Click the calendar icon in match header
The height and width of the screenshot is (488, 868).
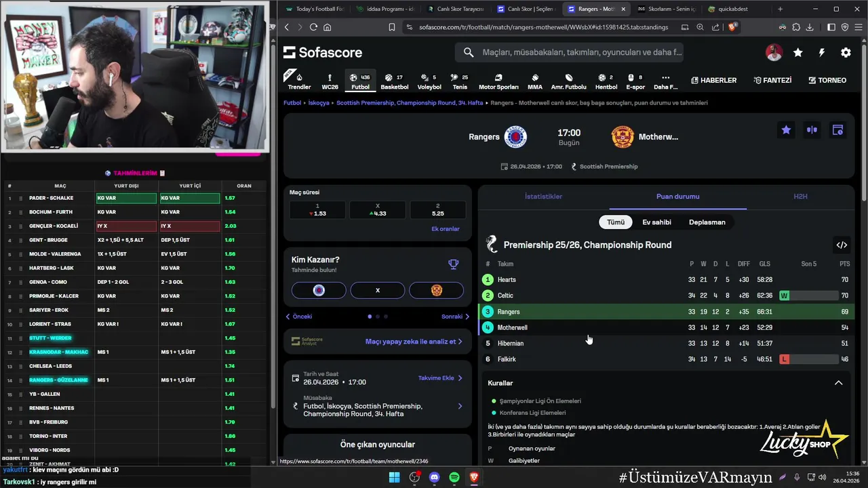(837, 130)
